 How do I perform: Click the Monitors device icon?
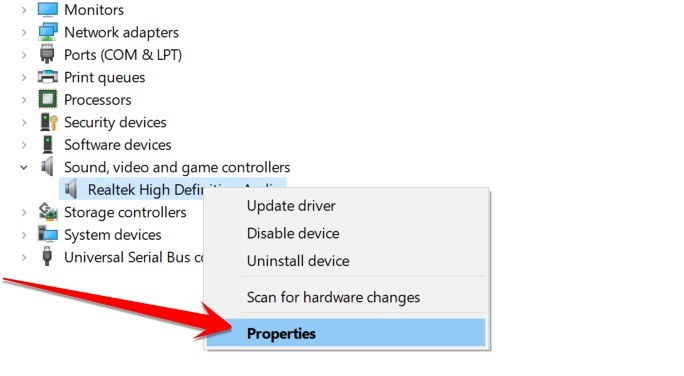[48, 10]
